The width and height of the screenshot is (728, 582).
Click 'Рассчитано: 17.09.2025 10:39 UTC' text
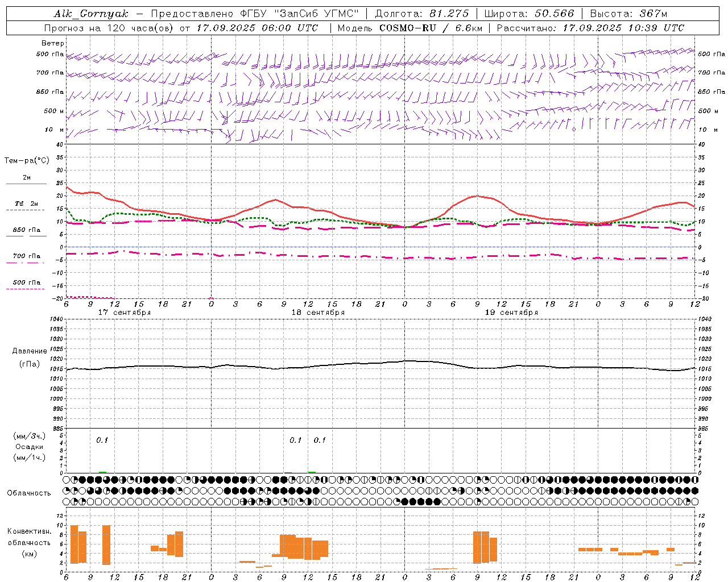(x=590, y=28)
